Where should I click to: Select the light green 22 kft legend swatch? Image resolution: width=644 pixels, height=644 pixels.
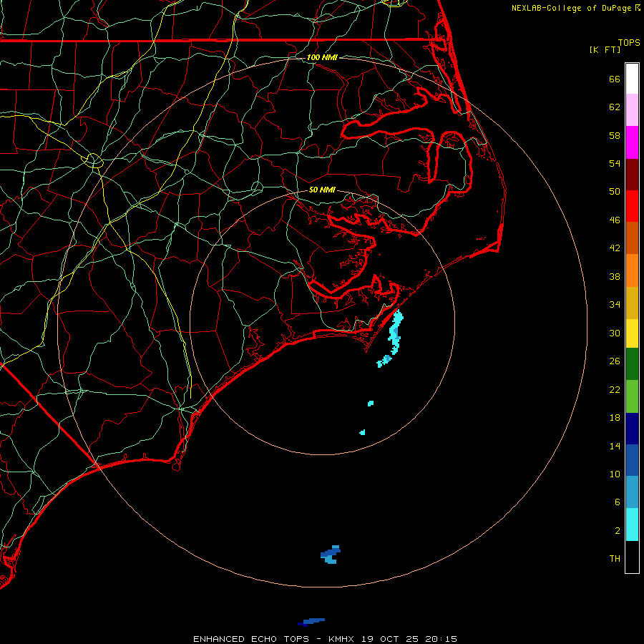(632, 396)
